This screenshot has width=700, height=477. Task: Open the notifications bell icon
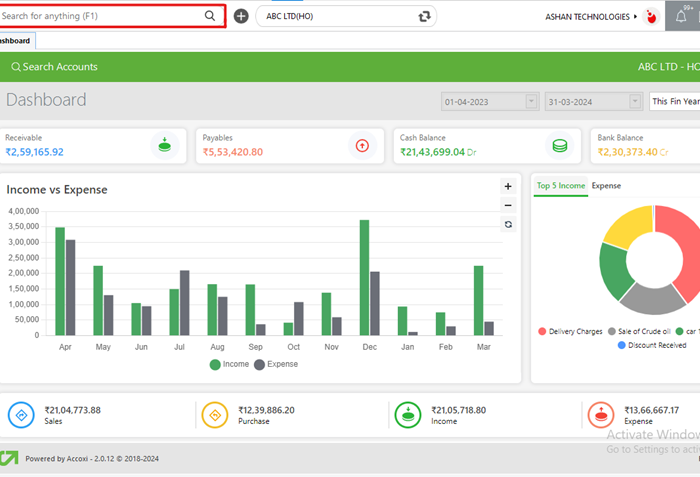pyautogui.click(x=681, y=16)
